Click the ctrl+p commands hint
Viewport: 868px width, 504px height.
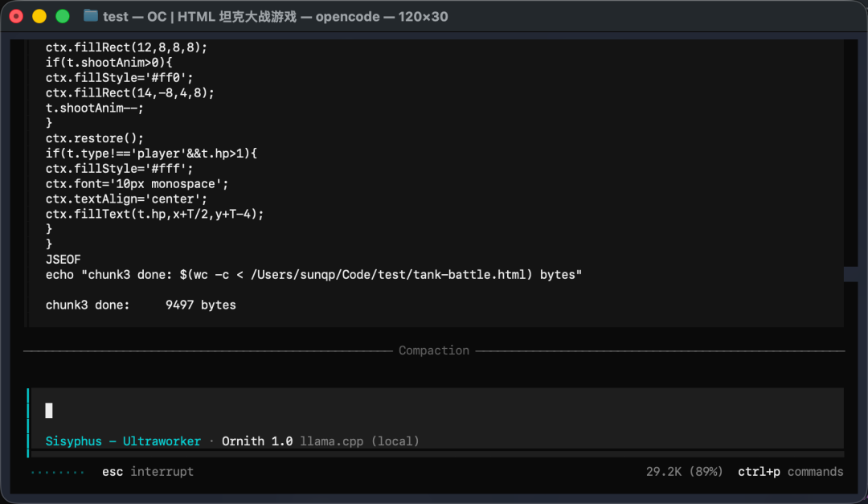click(791, 472)
